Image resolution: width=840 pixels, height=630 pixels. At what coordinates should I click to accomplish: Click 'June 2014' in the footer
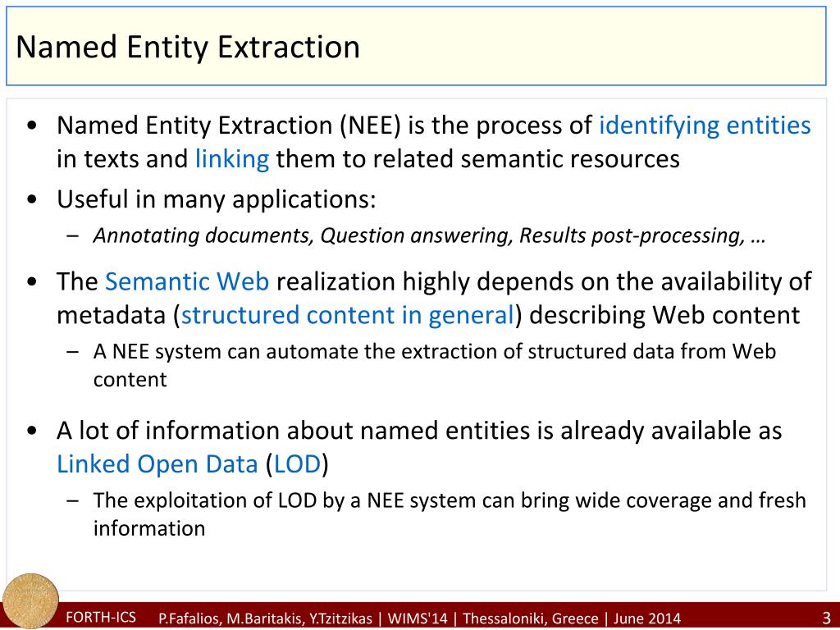646,619
